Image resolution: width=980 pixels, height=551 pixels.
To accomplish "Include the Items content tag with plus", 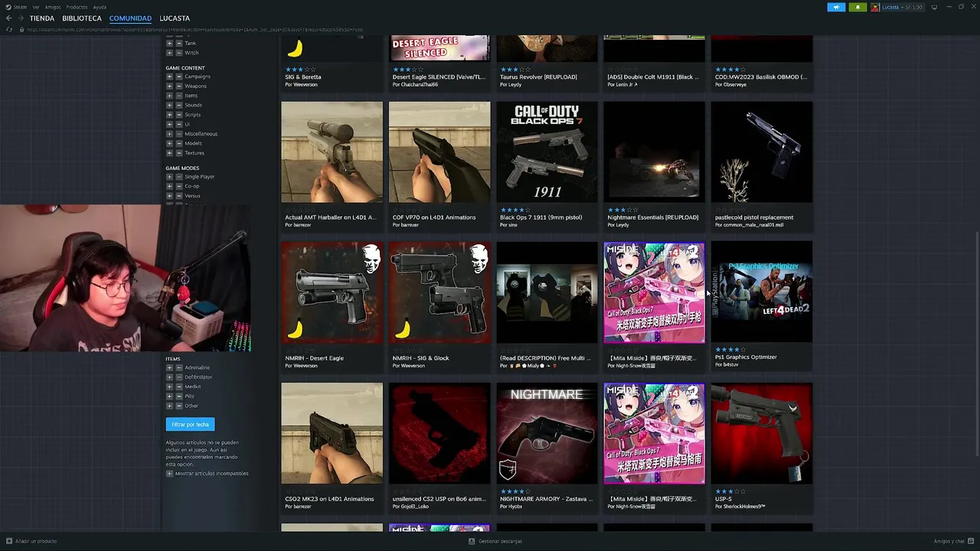I will click(x=169, y=96).
